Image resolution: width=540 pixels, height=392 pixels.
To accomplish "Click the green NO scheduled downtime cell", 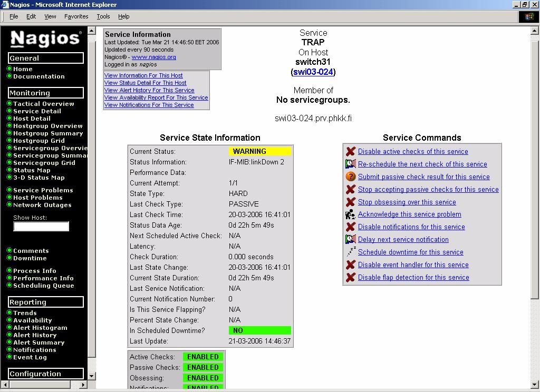I will 259,330.
